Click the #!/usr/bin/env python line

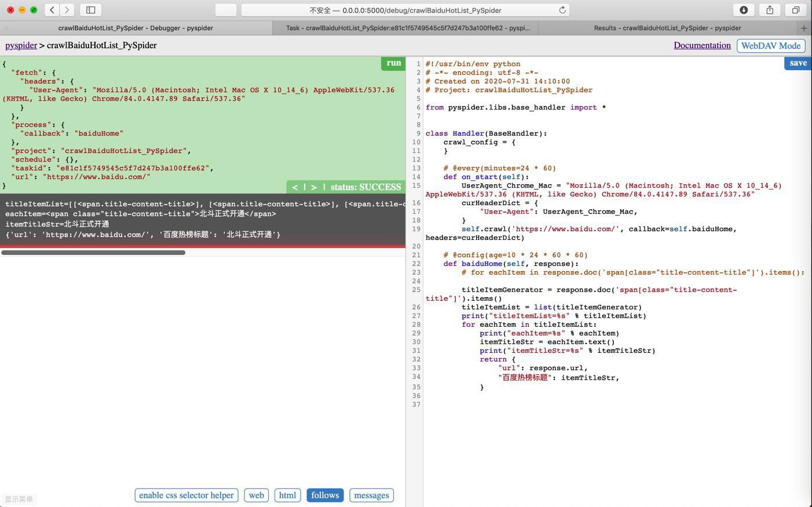[x=473, y=64]
